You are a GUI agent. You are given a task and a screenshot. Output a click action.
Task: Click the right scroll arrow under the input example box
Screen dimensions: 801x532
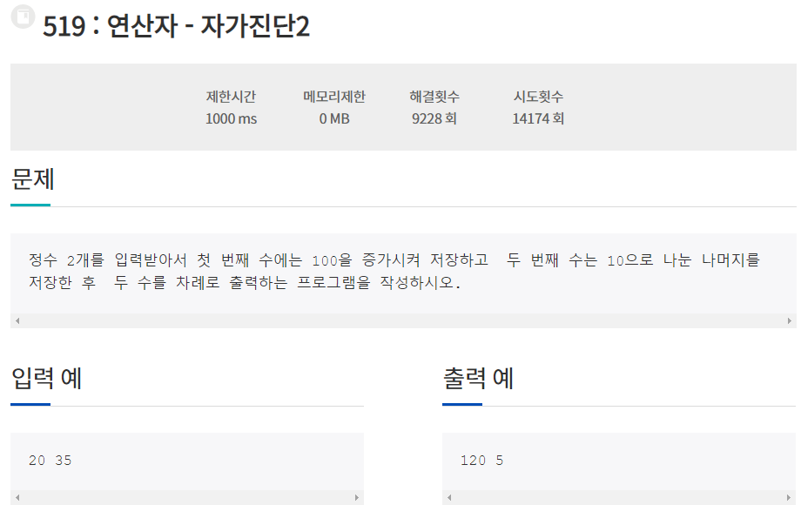point(357,497)
